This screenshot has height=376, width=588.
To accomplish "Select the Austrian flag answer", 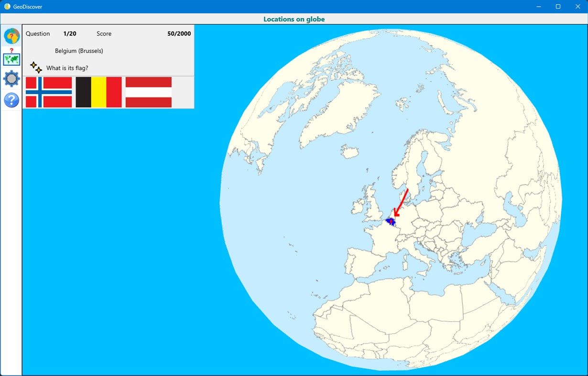I will pyautogui.click(x=148, y=92).
